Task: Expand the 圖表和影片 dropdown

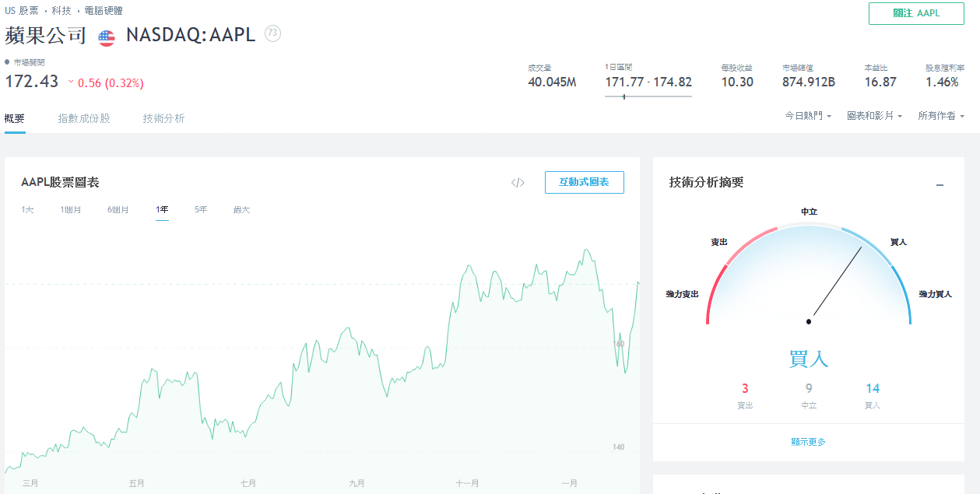Action: click(875, 116)
